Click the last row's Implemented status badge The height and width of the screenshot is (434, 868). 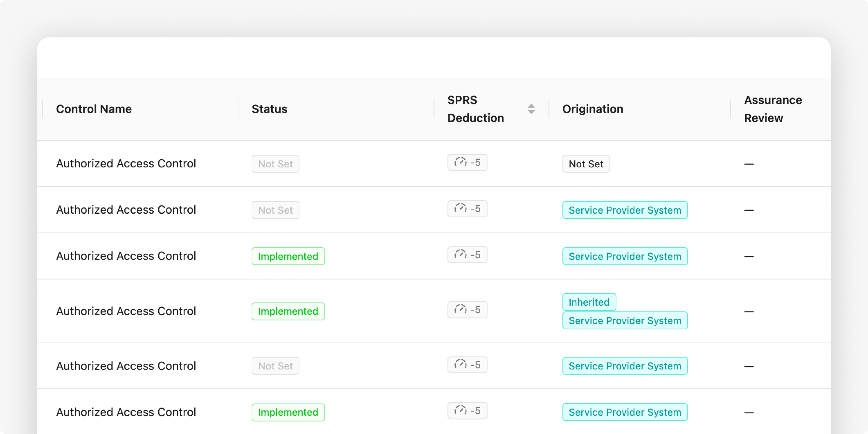[288, 412]
